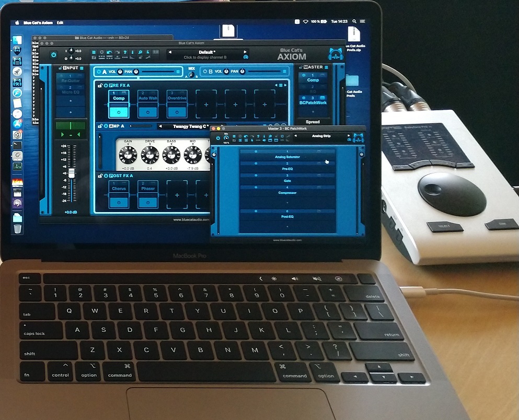Click the input level fader handle
519x420 pixels.
coord(72,173)
